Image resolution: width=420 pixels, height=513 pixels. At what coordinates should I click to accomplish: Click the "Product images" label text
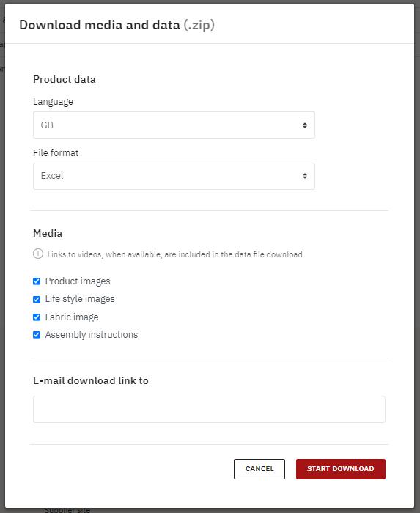78,281
